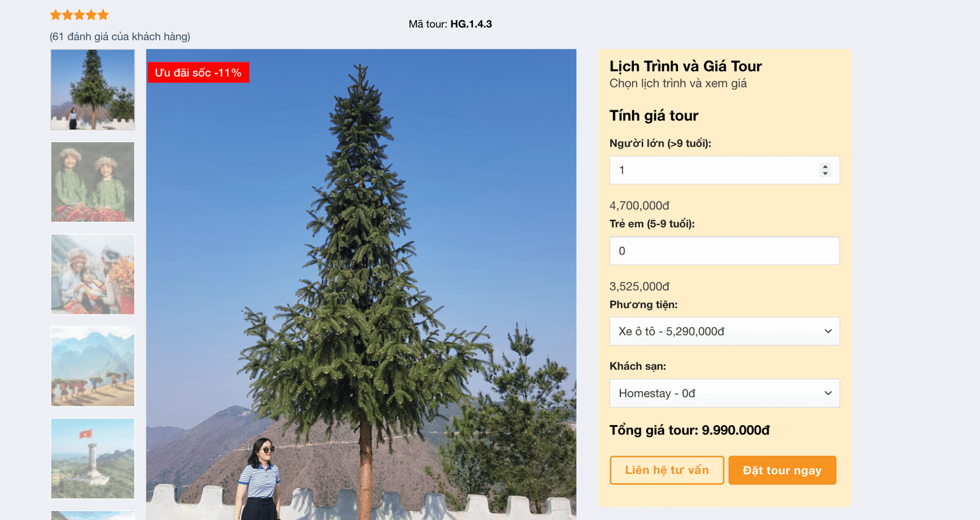Screen dimensions: 980x520
Task: Click chevron arrow on Xe ô tô selector
Action: pos(828,331)
